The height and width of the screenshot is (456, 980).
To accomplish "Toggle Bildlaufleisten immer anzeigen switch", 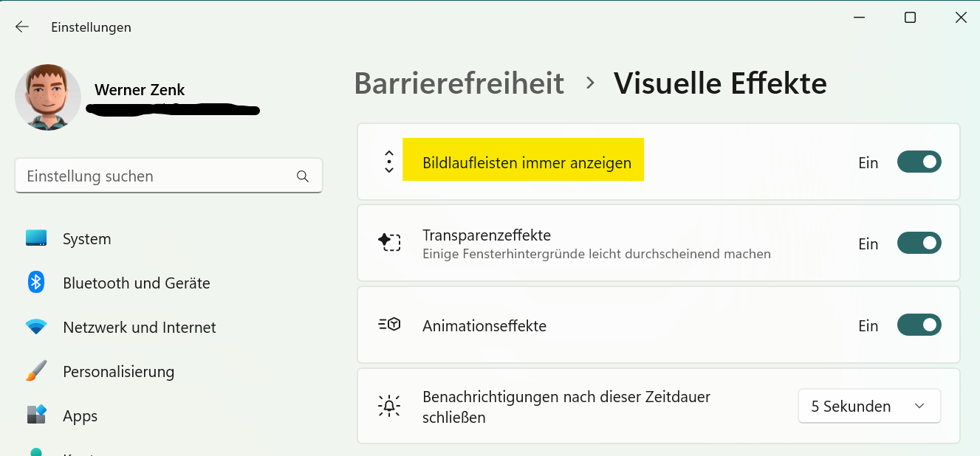I will pyautogui.click(x=919, y=162).
